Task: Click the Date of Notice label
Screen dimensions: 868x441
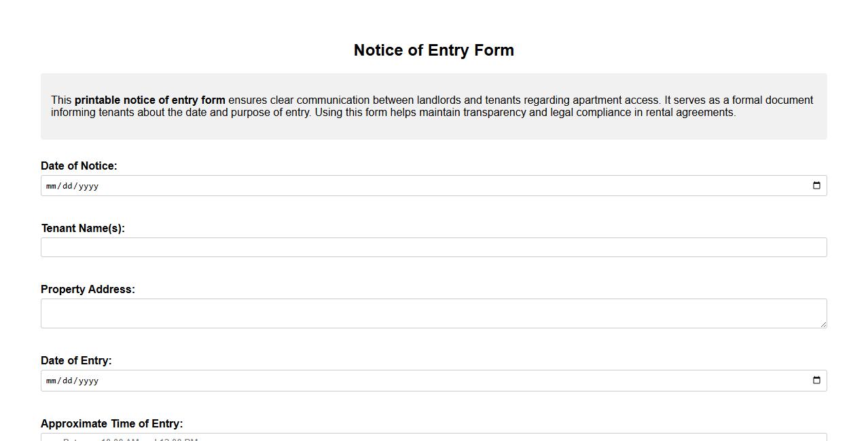Action: click(x=79, y=166)
